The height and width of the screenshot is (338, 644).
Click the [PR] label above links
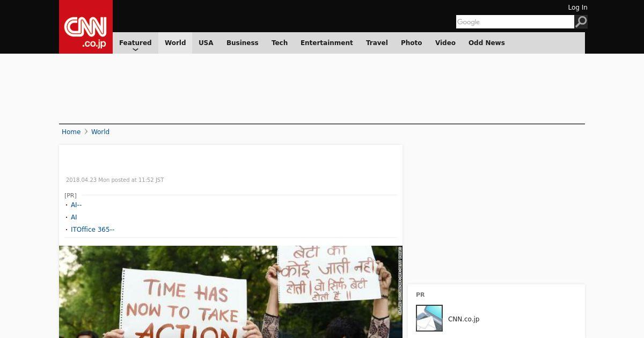tap(70, 195)
